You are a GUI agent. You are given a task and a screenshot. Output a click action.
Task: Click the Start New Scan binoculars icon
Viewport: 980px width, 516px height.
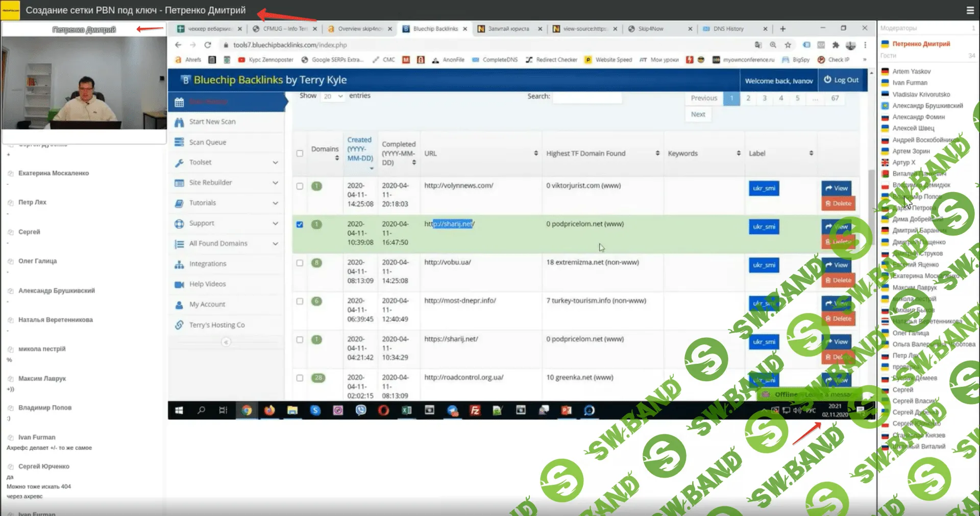tap(179, 122)
